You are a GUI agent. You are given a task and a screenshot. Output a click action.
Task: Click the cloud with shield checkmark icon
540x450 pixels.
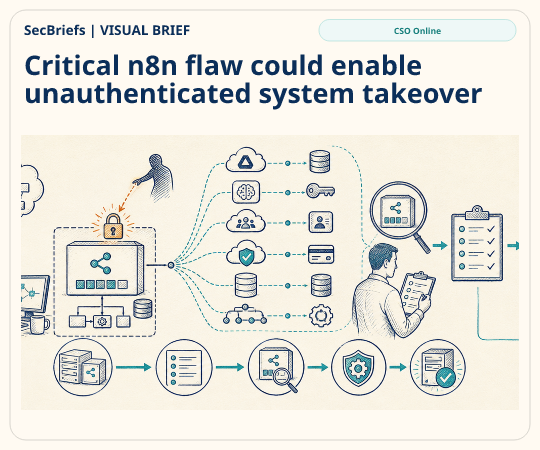(246, 254)
